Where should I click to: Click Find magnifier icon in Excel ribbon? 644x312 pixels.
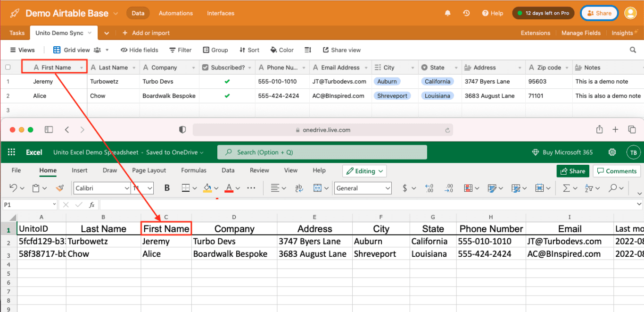612,188
